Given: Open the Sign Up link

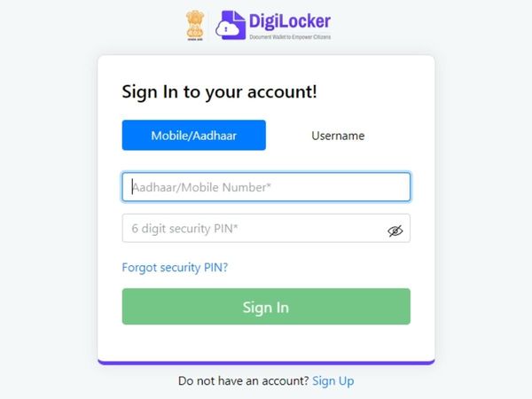Looking at the screenshot, I should pos(333,381).
